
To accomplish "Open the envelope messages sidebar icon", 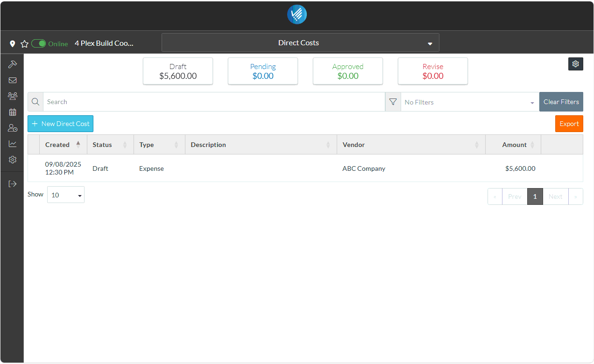I will (x=13, y=80).
